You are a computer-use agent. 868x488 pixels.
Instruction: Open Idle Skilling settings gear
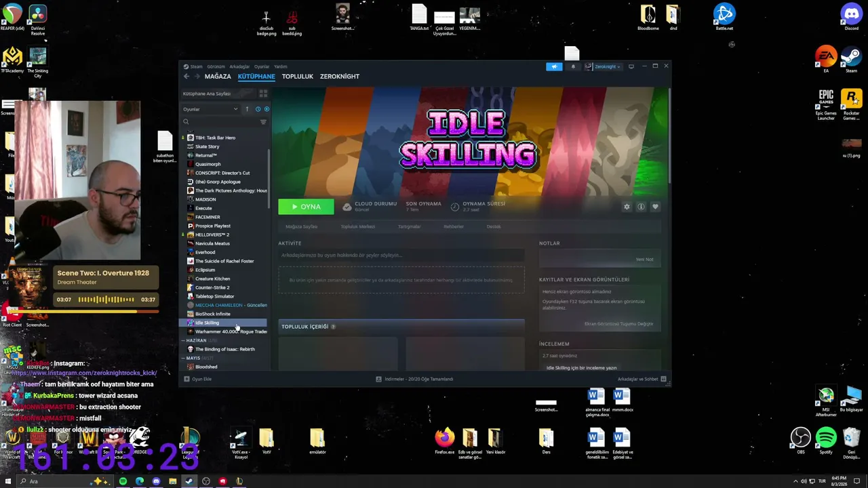click(627, 207)
